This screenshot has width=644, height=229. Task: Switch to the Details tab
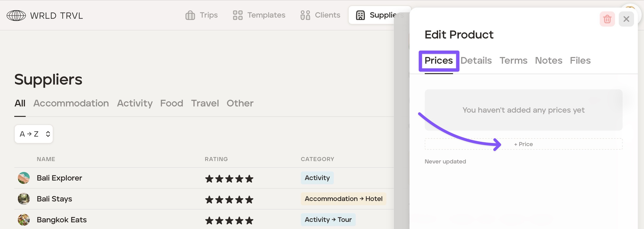tap(476, 61)
